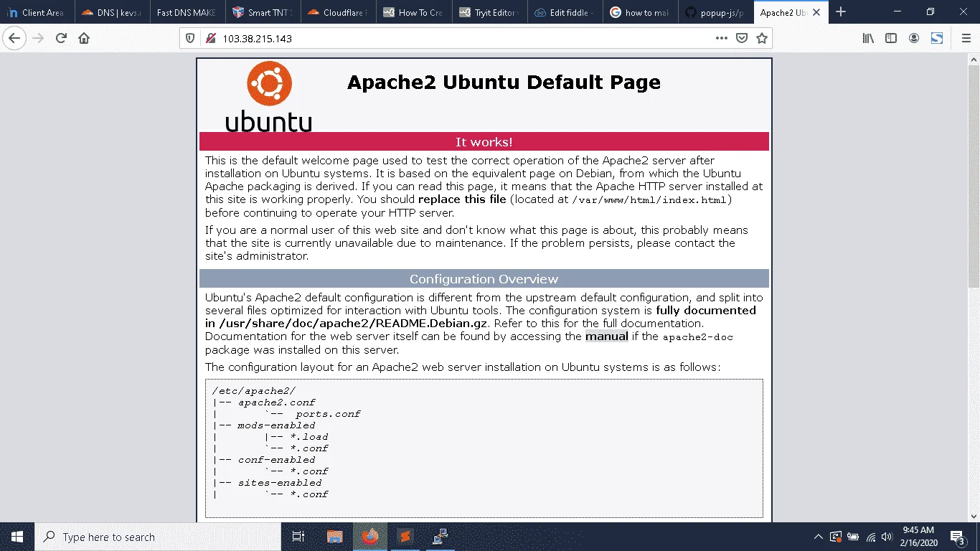980x551 pixels.
Task: Show the sidebars panel
Action: [x=891, y=38]
